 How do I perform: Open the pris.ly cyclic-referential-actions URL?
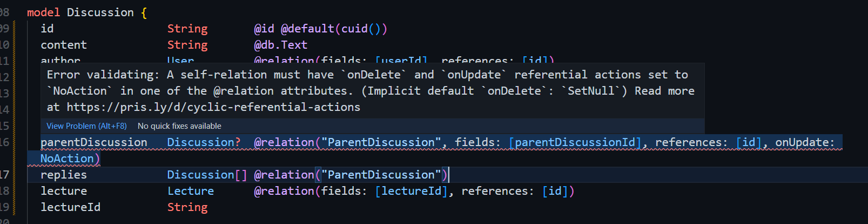tap(213, 107)
